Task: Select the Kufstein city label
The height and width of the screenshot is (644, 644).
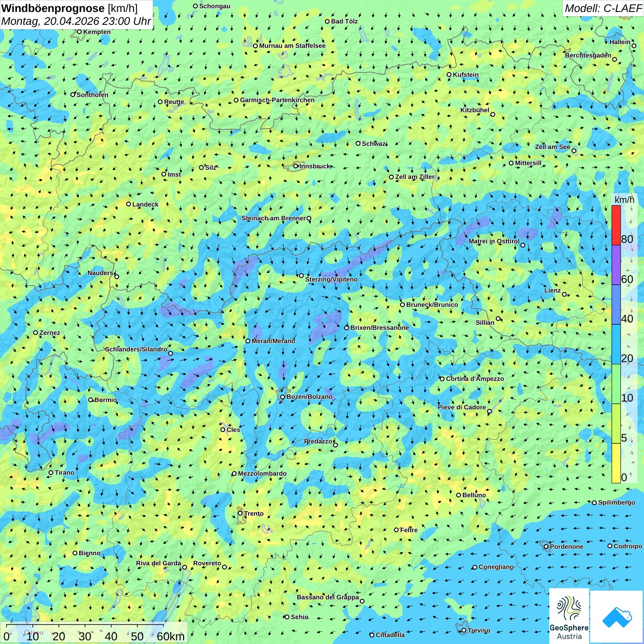Action: [466, 75]
